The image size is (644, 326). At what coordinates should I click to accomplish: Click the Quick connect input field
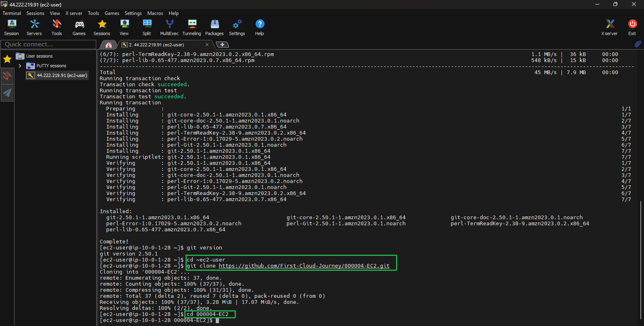[x=48, y=44]
